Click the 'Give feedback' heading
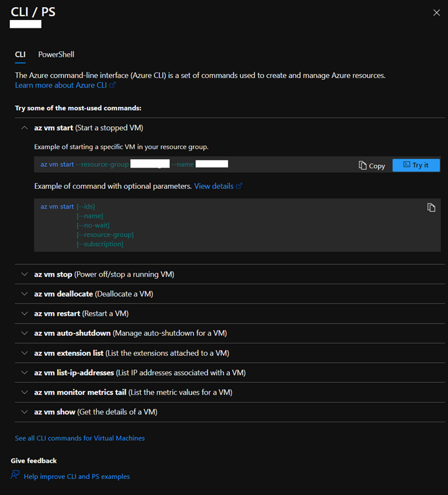The image size is (448, 495). coord(34,461)
